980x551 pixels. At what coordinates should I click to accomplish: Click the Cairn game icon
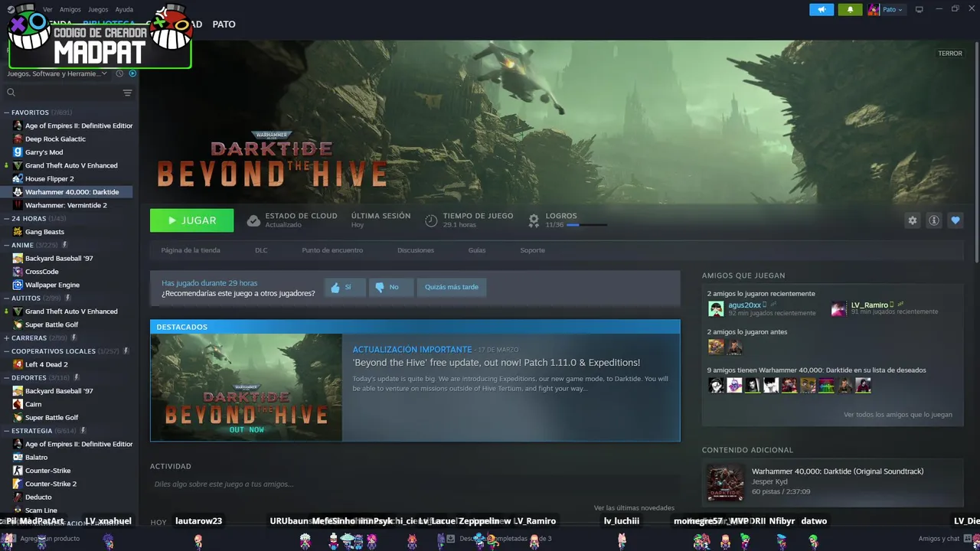pyautogui.click(x=18, y=404)
